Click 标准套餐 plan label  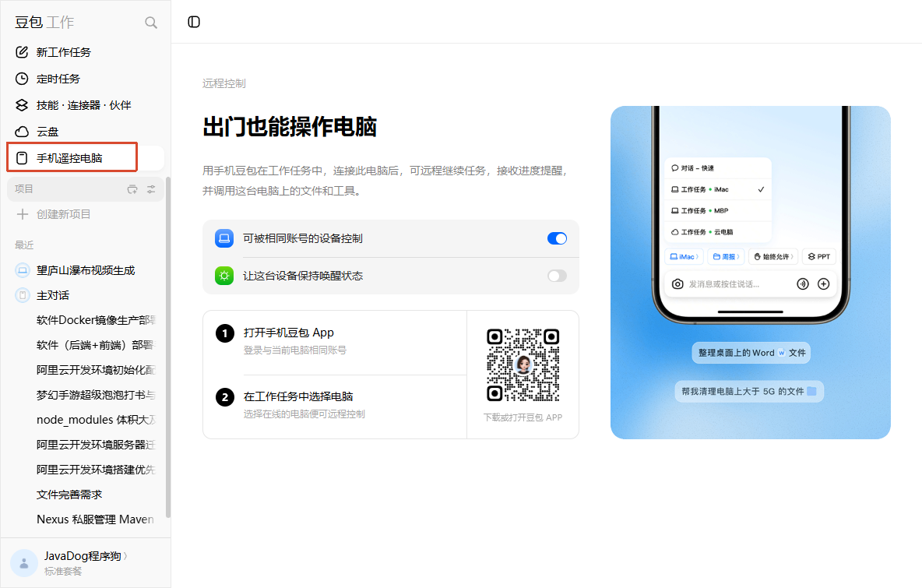pyautogui.click(x=63, y=572)
